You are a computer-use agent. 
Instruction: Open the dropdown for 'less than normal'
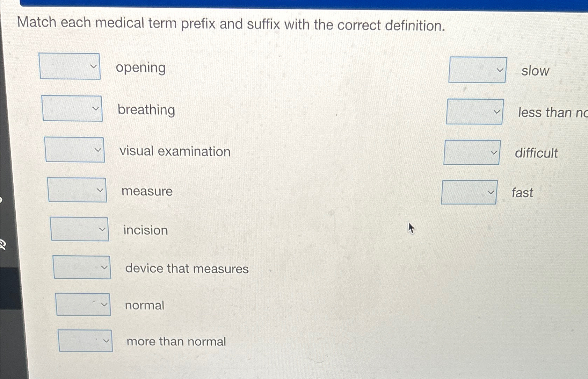click(x=474, y=112)
